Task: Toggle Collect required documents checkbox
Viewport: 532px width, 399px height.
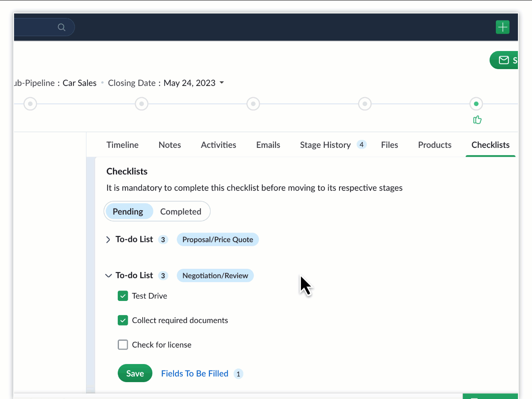Action: tap(123, 320)
